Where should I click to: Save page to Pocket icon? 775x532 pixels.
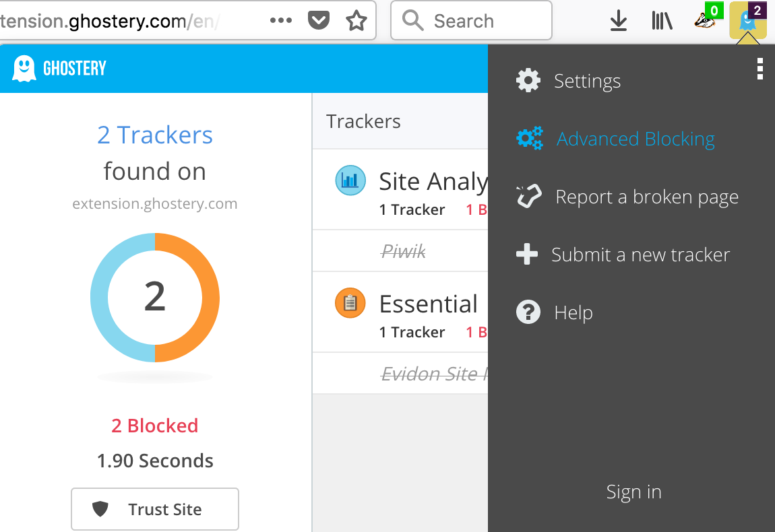pyautogui.click(x=318, y=21)
